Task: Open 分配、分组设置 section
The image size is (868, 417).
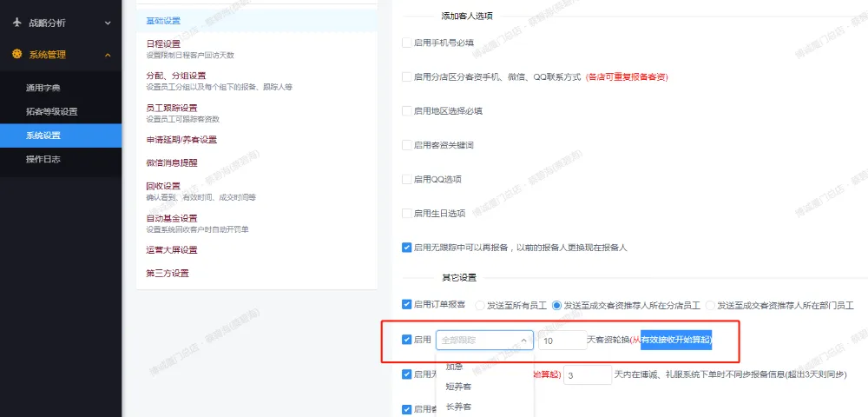Action: click(x=176, y=76)
